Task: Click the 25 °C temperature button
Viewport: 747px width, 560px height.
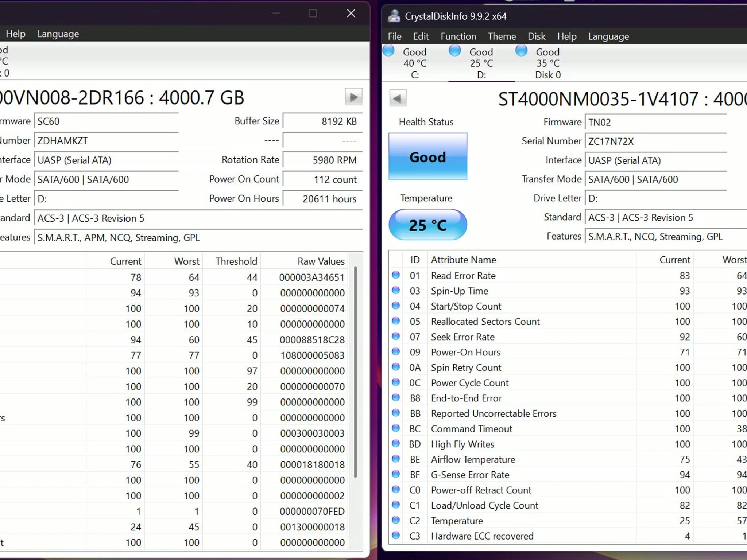Action: click(428, 225)
